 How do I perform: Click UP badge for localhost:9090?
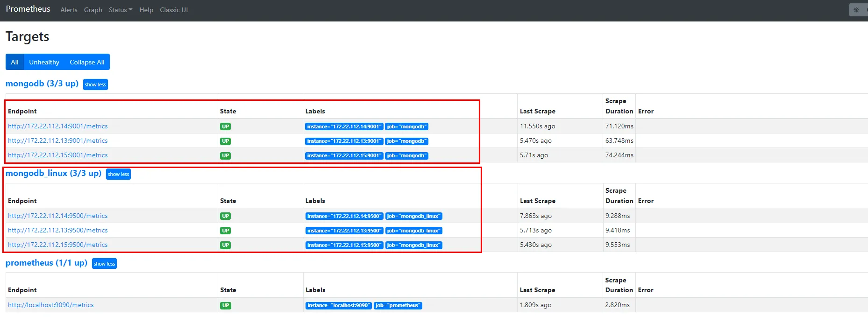pyautogui.click(x=226, y=305)
